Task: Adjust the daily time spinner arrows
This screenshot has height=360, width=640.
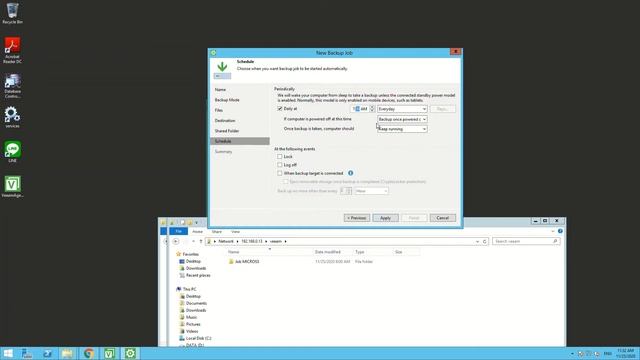Action: (372, 109)
